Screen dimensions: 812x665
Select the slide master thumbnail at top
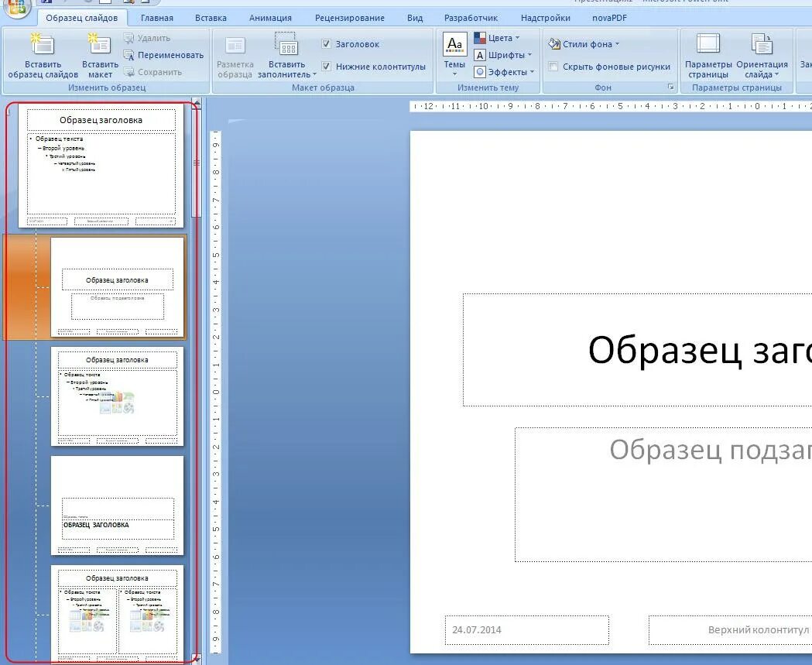click(101, 165)
